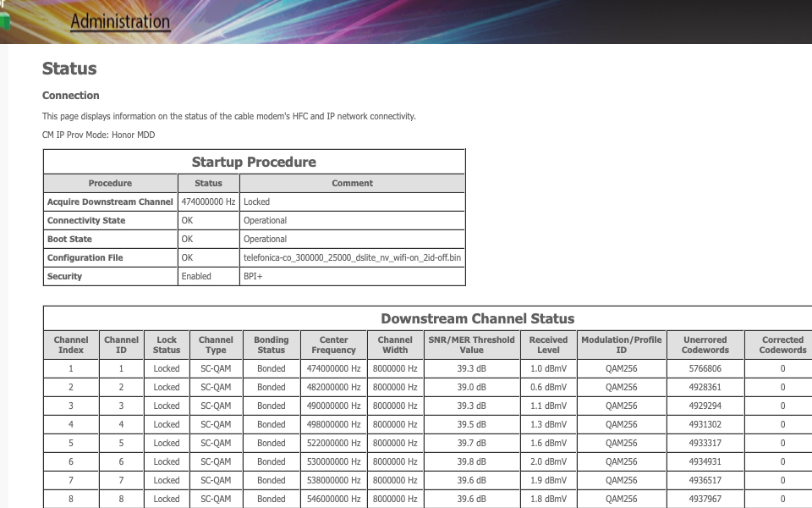
Task: Click the 'Channel Type' column header
Action: 216,345
